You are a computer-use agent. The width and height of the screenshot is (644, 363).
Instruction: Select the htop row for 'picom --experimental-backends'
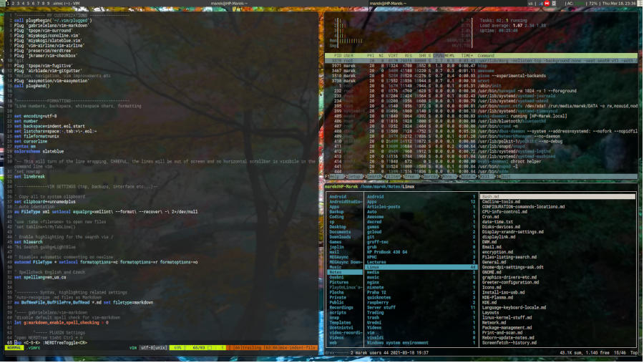click(481, 76)
